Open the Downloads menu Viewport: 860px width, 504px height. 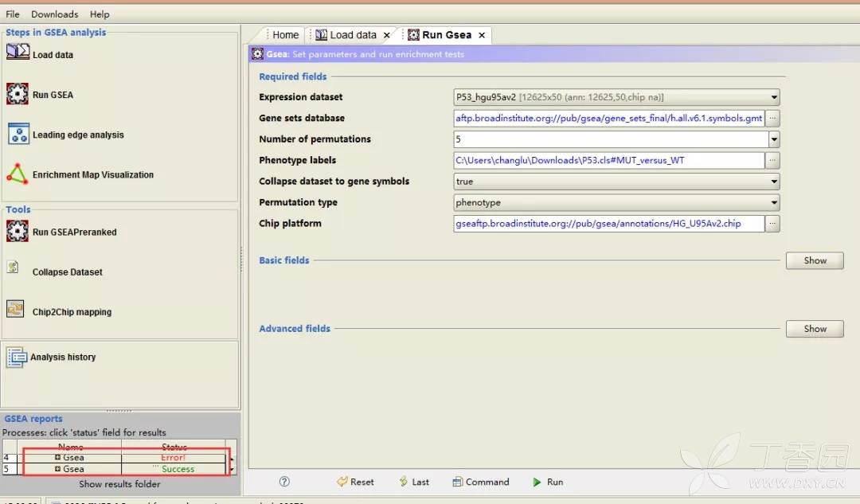54,14
